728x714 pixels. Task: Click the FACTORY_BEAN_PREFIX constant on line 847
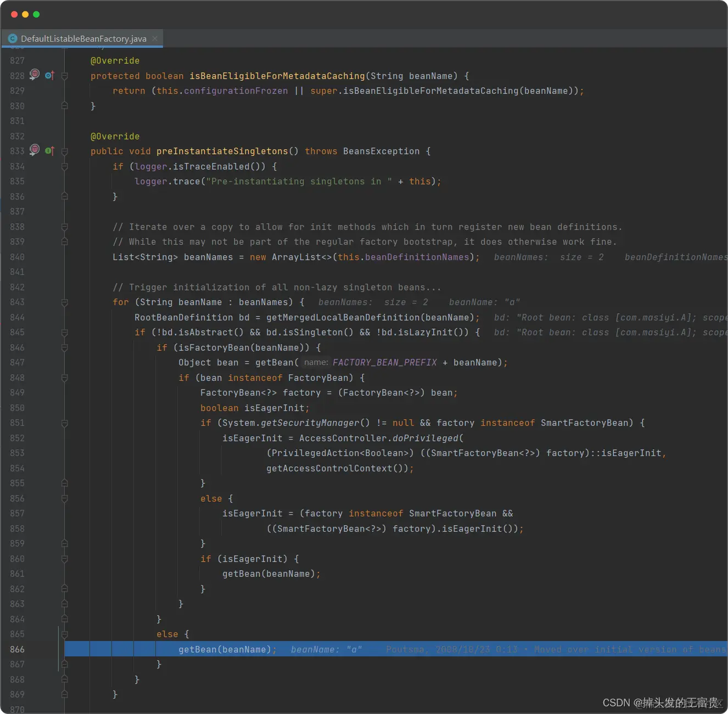(385, 362)
